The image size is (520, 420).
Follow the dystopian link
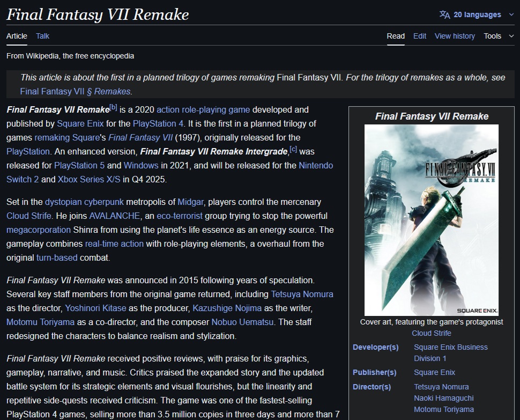(x=63, y=202)
